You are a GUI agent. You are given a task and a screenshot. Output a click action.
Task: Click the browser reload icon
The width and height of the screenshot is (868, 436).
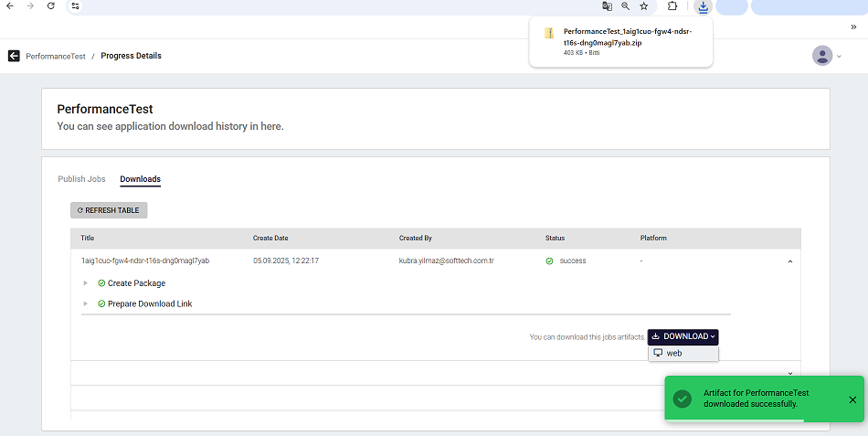(50, 5)
